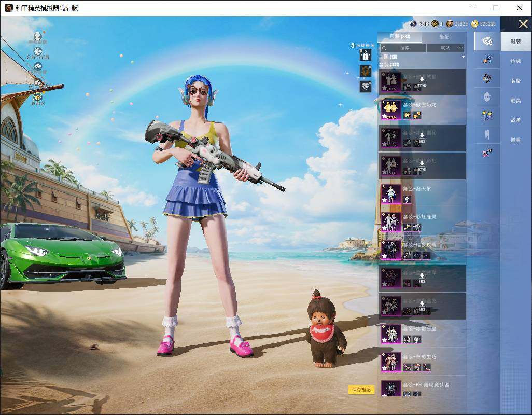Select the 套装-傲傲奶龙 outfit
This screenshot has height=415, width=532.
coord(422,110)
